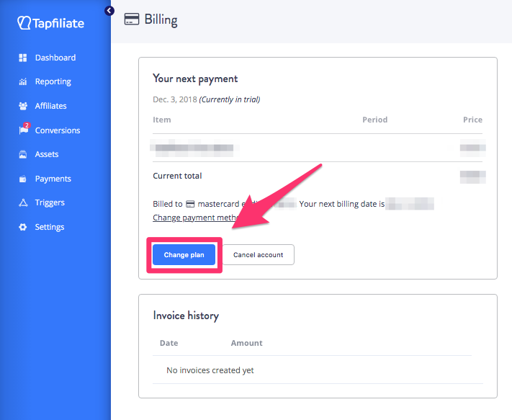Click the 'Invoice history' heading
This screenshot has width=512, height=420.
coord(186,316)
